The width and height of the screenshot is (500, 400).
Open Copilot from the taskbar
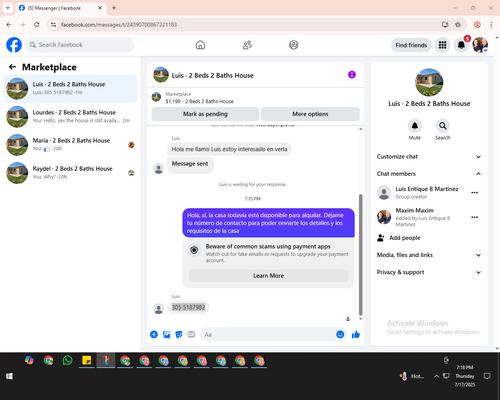pos(29,360)
